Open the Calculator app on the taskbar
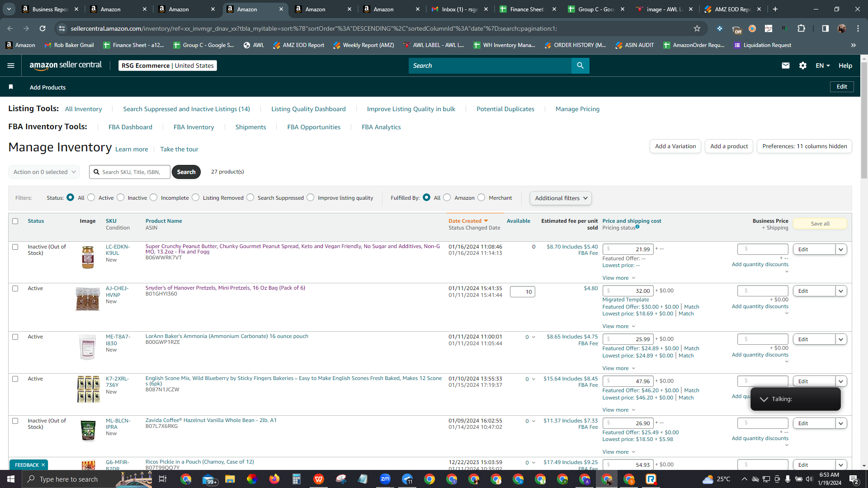Image resolution: width=868 pixels, height=488 pixels. tap(297, 479)
